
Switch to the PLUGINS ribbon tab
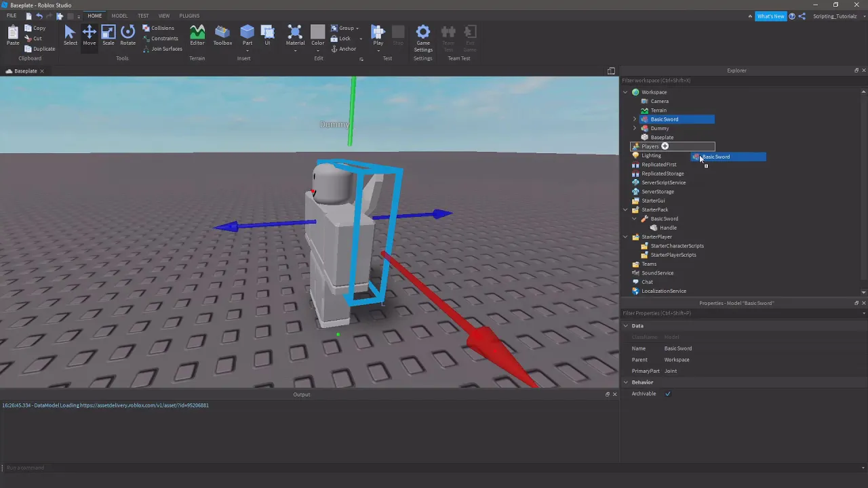189,16
